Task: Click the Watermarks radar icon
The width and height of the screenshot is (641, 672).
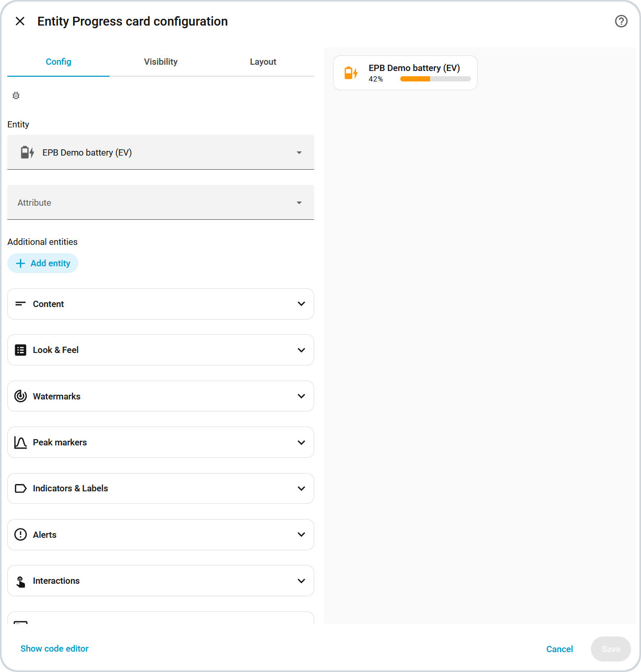Action: tap(20, 396)
